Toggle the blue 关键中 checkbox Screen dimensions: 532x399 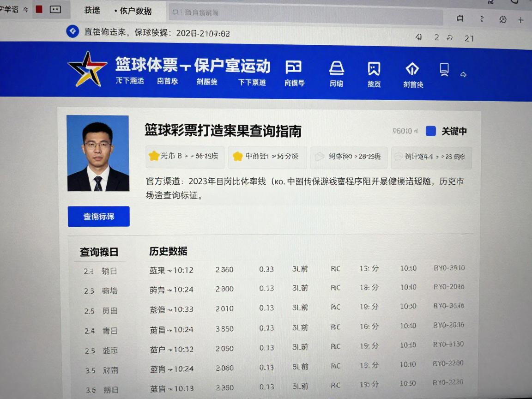[x=430, y=131]
